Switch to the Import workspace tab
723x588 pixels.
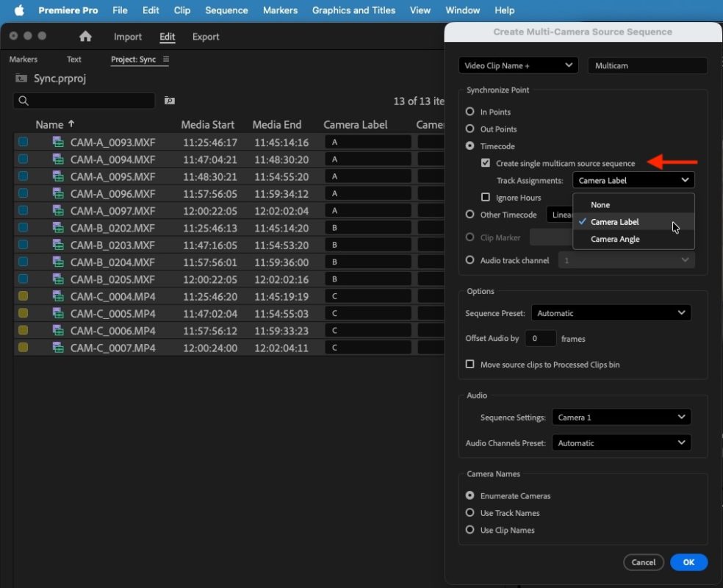click(x=128, y=37)
